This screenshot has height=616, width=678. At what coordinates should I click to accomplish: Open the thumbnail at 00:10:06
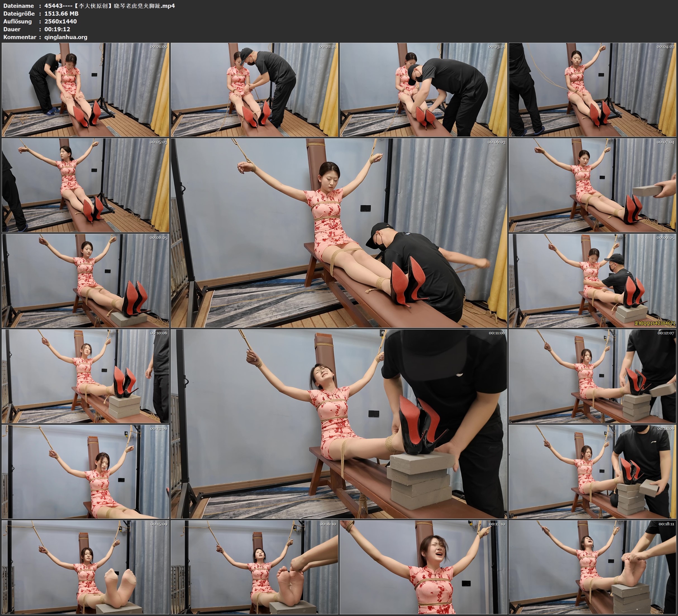coord(85,376)
